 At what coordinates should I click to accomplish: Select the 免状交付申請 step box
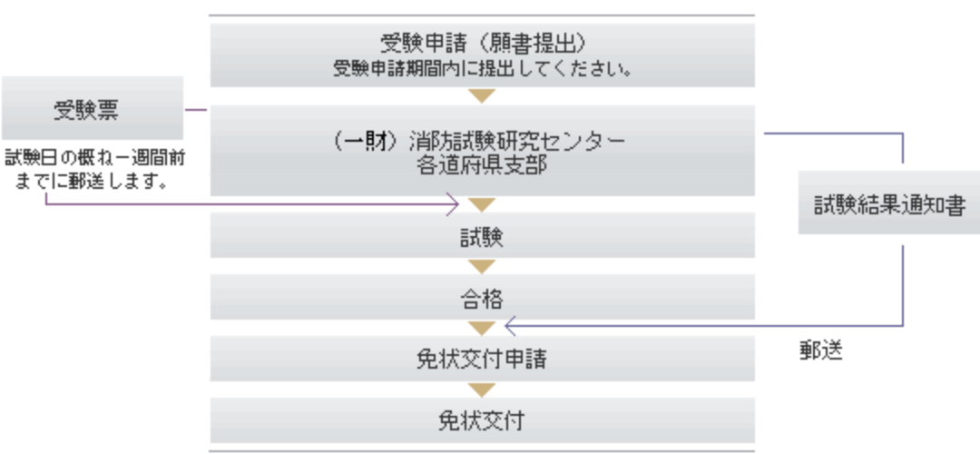(x=482, y=359)
